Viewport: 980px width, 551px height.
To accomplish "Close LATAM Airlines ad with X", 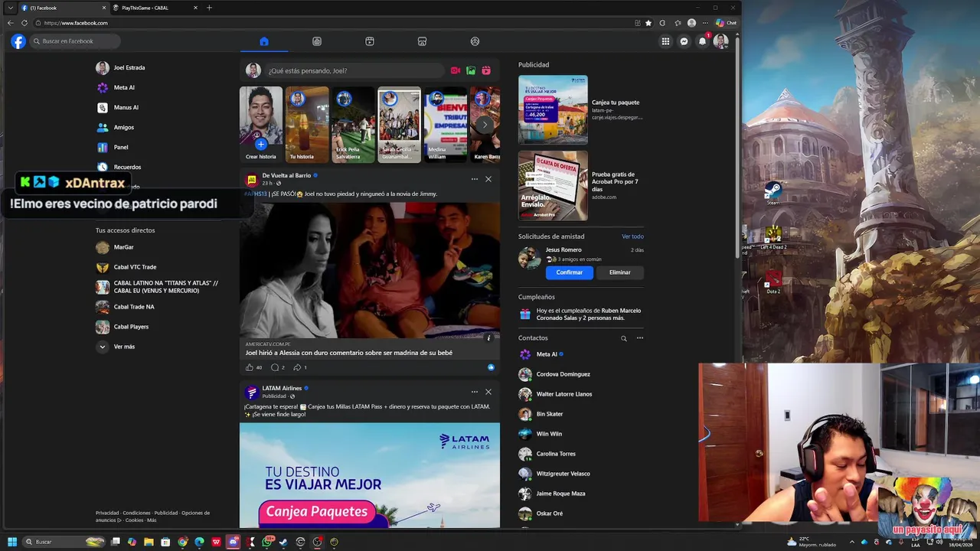I will coord(488,392).
